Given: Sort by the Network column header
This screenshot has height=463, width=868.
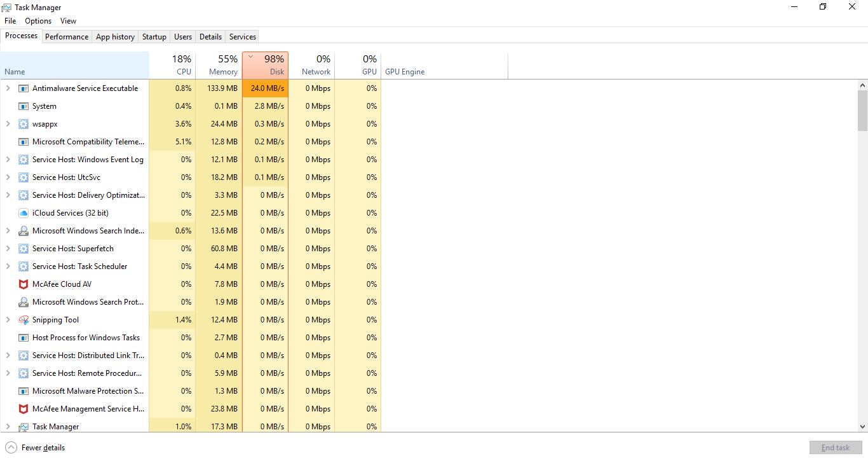Looking at the screenshot, I should [x=311, y=66].
